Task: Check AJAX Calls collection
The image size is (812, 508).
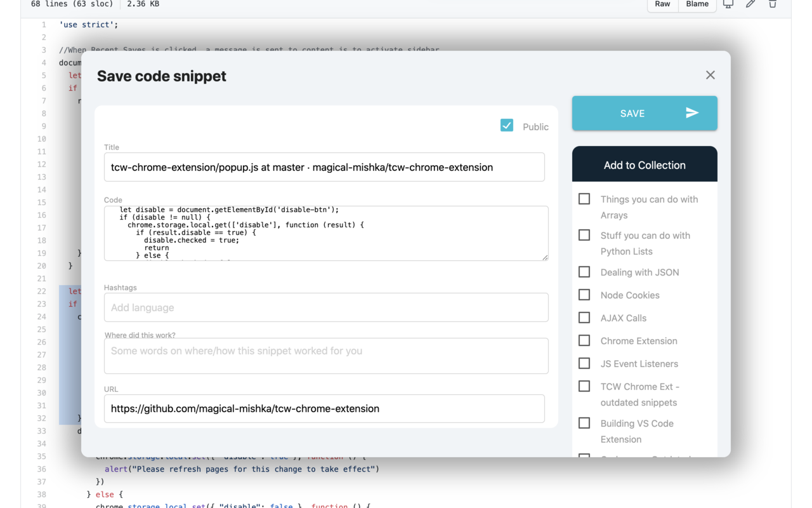Action: click(x=584, y=317)
